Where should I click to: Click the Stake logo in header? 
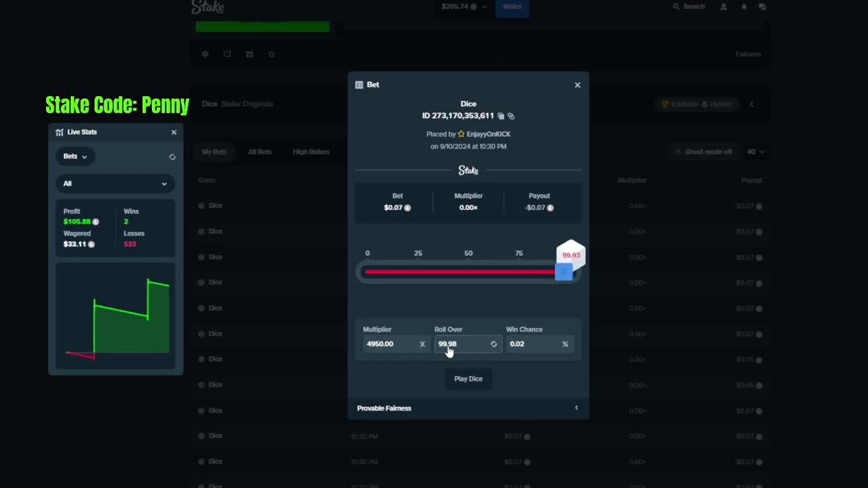[x=208, y=7]
